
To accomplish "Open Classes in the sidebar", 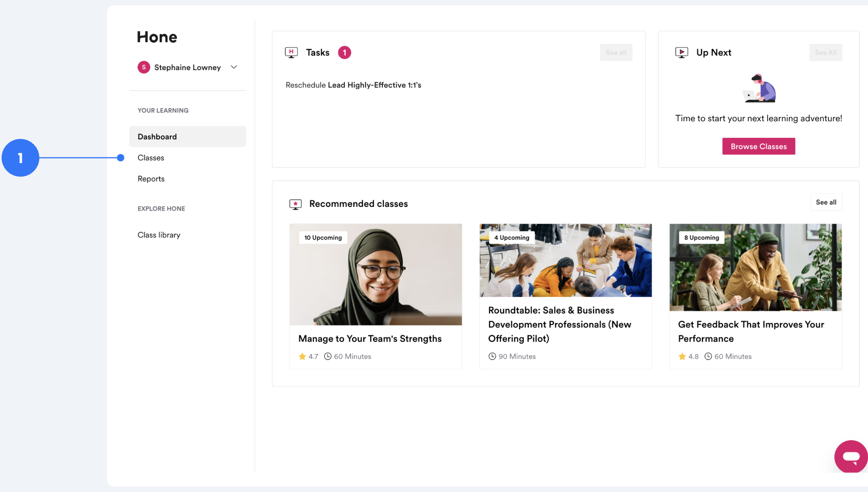I will 151,158.
